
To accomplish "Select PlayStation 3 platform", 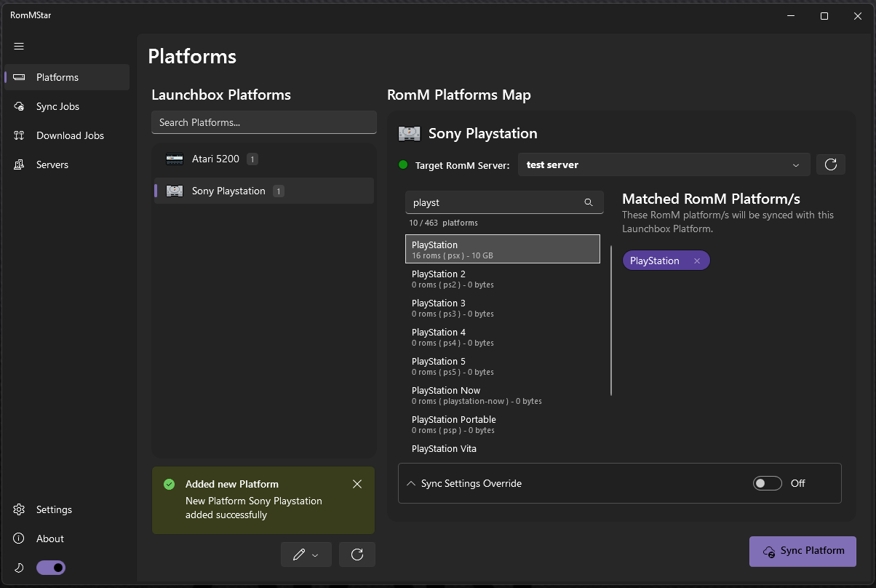I will point(503,308).
